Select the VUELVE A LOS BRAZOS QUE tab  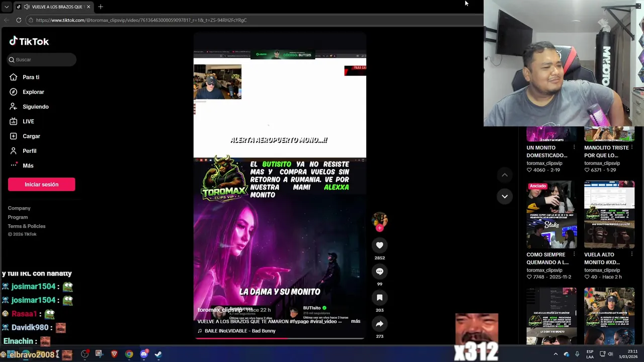[x=53, y=7]
